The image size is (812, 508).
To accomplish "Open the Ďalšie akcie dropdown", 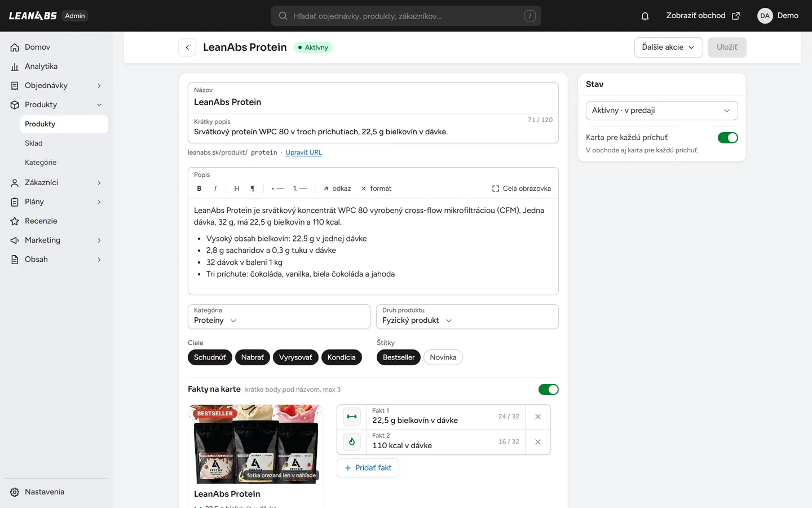I will tap(669, 47).
